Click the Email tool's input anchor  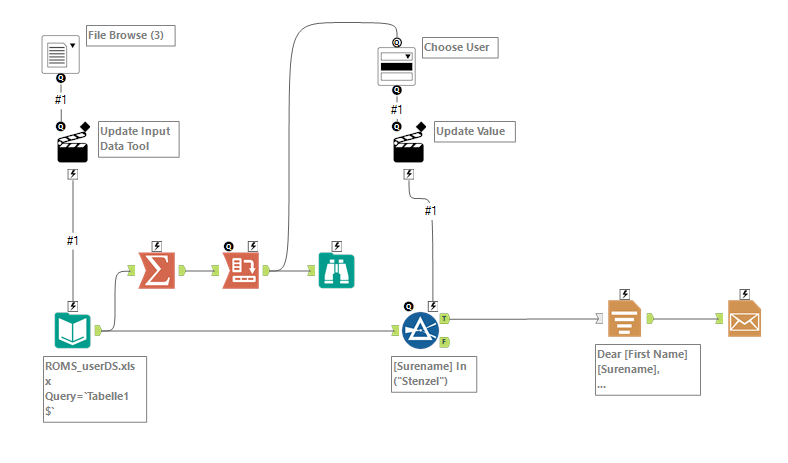point(720,318)
